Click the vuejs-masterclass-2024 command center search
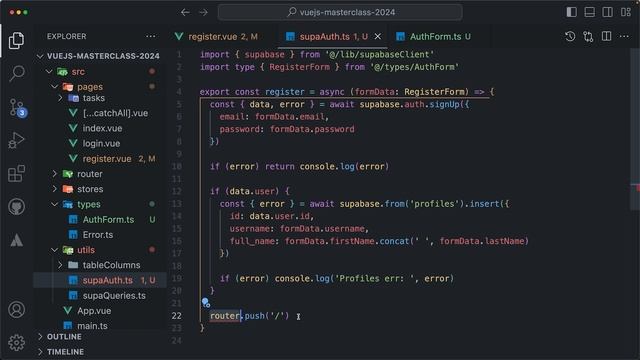Image resolution: width=640 pixels, height=360 pixels. (340, 12)
